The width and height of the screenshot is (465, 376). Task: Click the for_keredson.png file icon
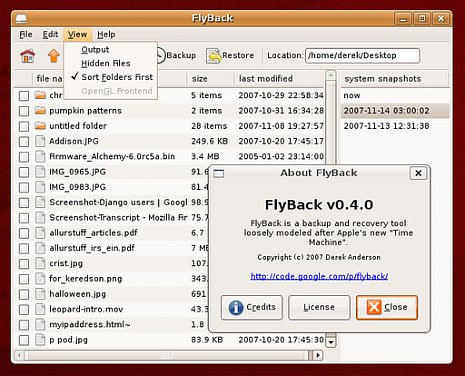pyautogui.click(x=40, y=279)
